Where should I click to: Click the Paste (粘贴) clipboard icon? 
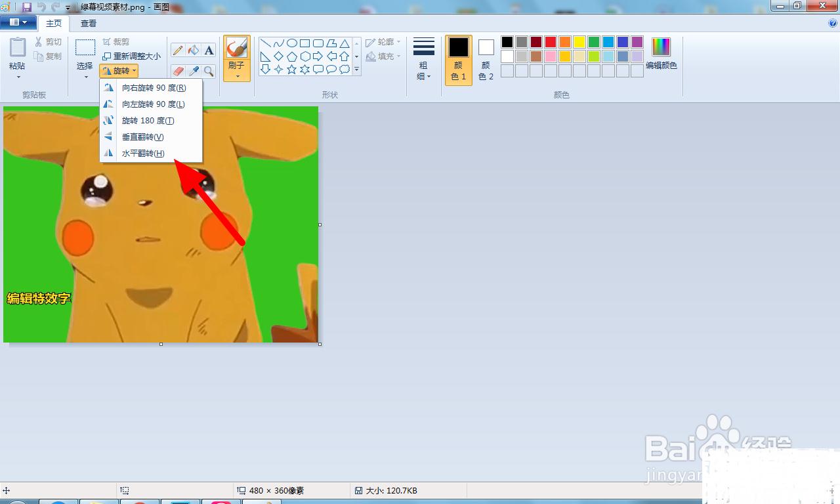tap(18, 49)
